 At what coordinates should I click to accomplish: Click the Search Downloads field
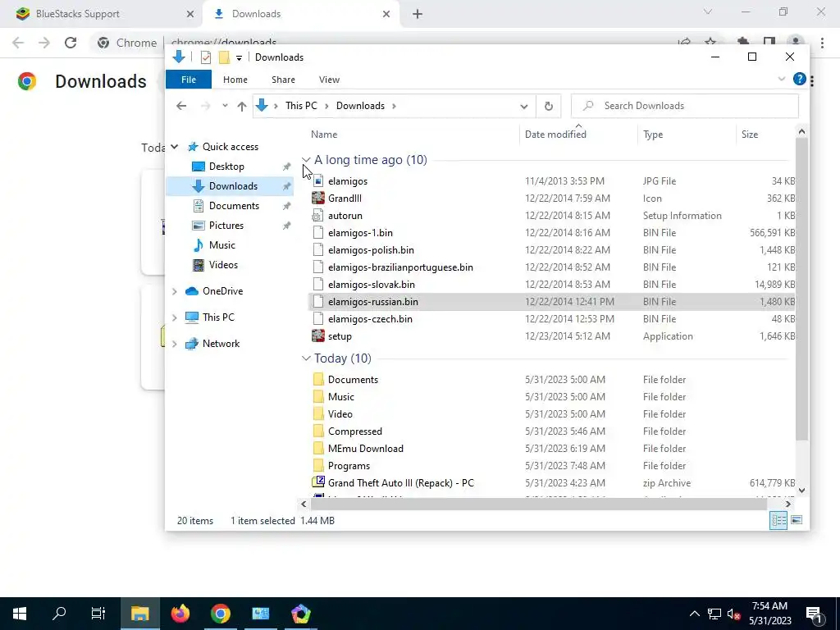(685, 106)
